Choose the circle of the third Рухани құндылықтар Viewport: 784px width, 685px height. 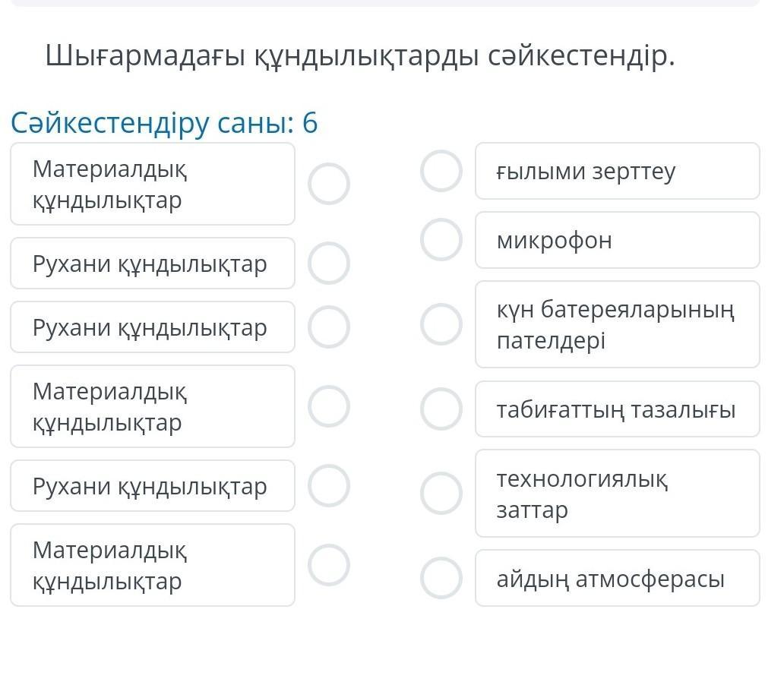pos(329,485)
